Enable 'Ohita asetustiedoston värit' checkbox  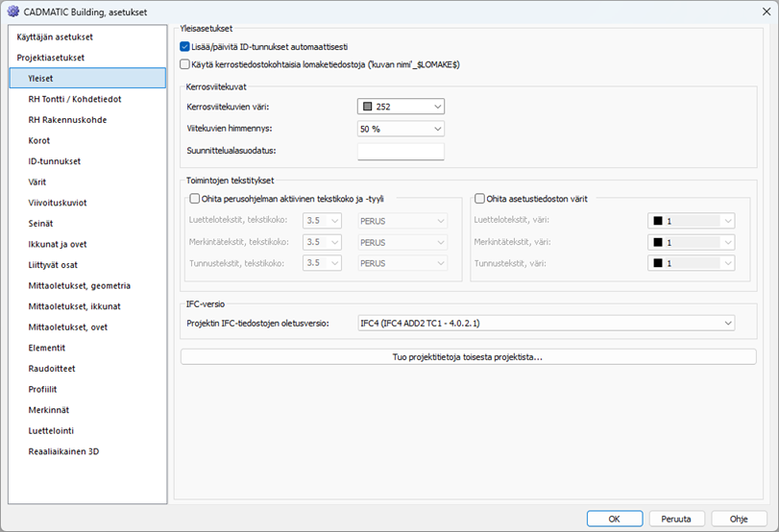[x=480, y=199]
